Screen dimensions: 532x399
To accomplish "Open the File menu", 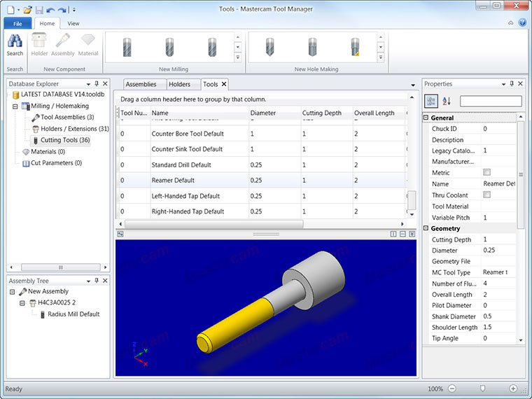I will [x=17, y=23].
